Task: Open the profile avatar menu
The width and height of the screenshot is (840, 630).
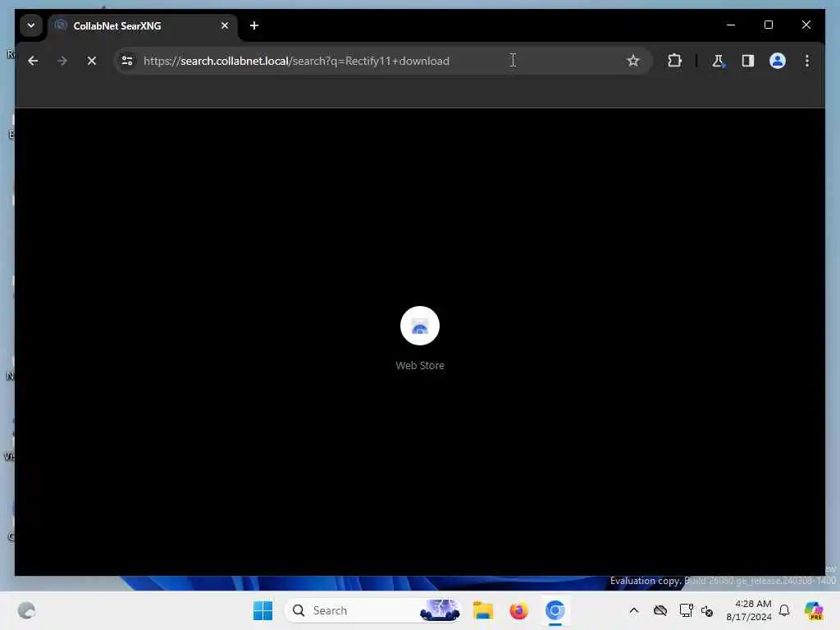Action: coord(778,61)
